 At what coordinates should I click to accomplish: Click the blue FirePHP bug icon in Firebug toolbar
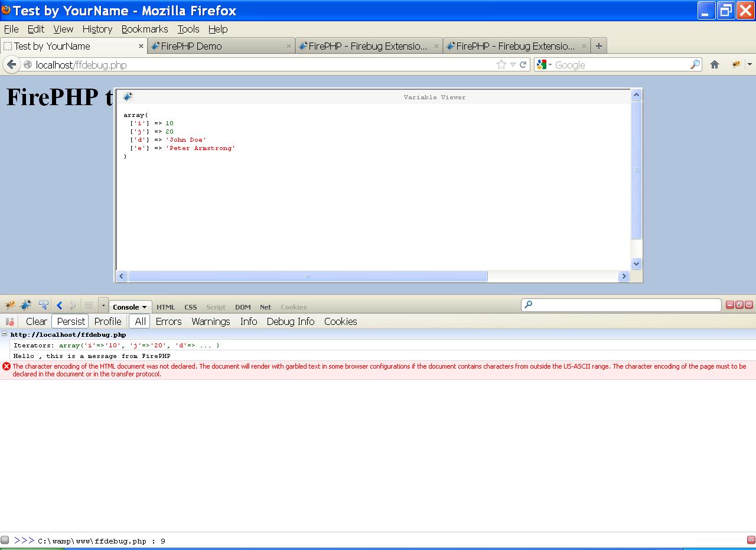pos(25,305)
